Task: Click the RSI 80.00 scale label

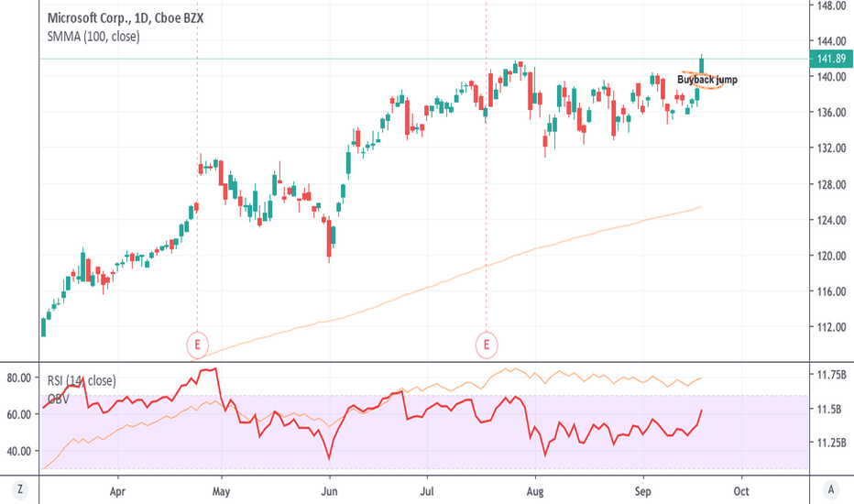Action: 19,378
